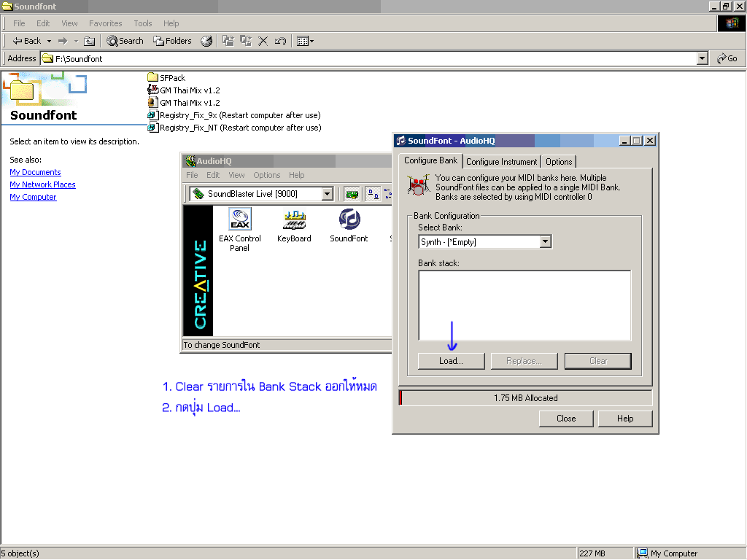Click the Forward arrow button
This screenshot has width=747, height=560.
[x=63, y=41]
